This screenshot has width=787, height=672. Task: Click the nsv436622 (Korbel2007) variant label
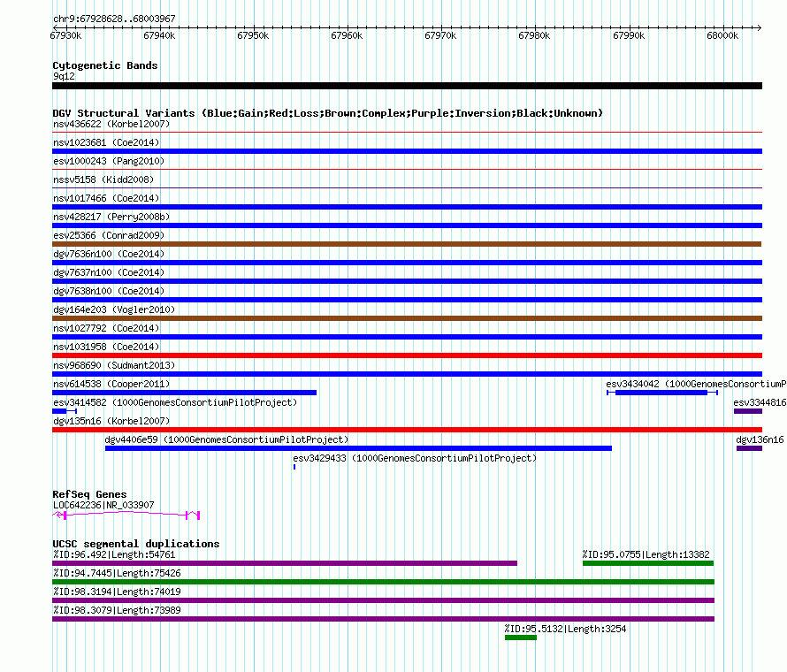coord(111,124)
